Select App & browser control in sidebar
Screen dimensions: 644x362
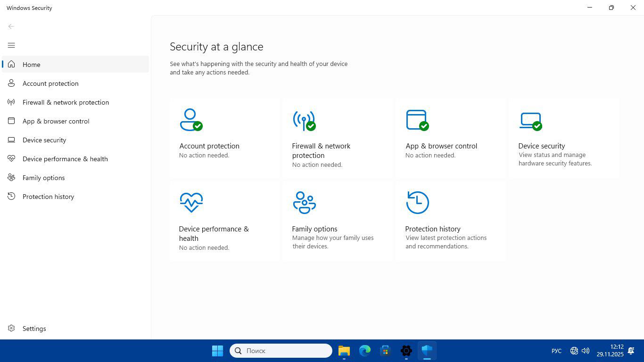point(56,121)
